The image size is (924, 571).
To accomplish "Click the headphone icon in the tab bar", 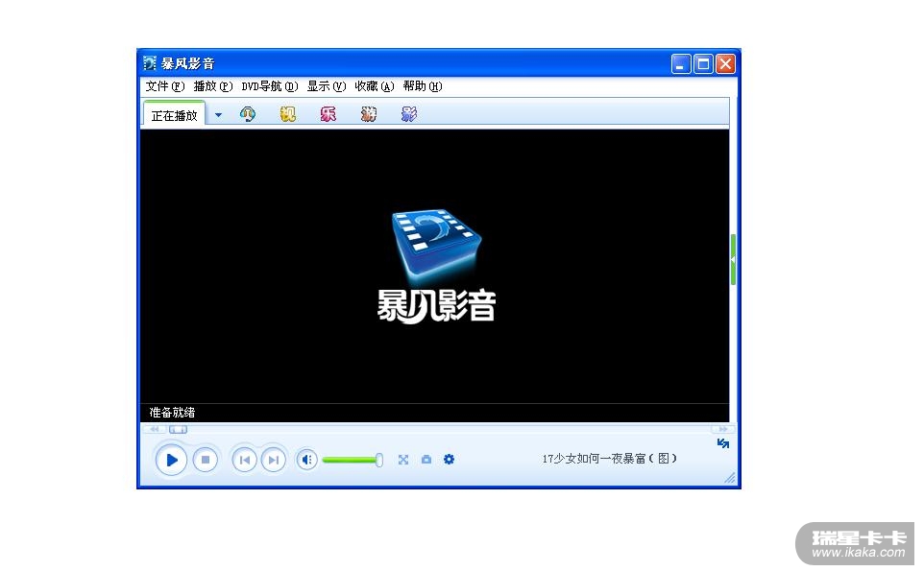I will 248,114.
